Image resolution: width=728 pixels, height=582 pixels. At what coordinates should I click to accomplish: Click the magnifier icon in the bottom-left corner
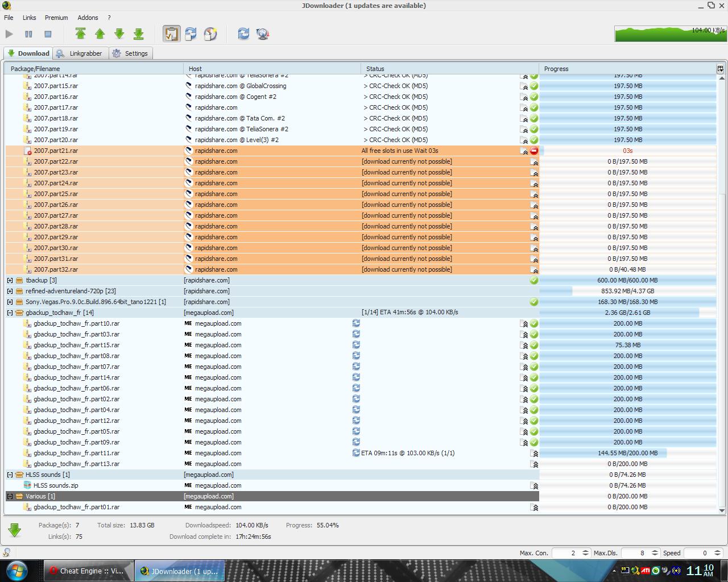pyautogui.click(x=6, y=552)
